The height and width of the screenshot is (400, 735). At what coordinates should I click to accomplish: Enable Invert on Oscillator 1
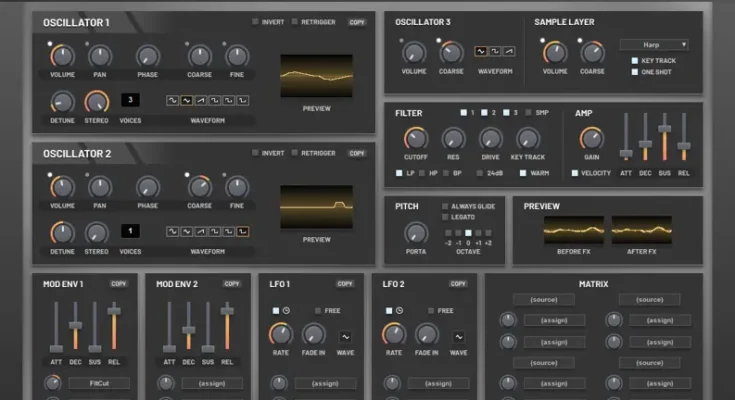pos(256,22)
